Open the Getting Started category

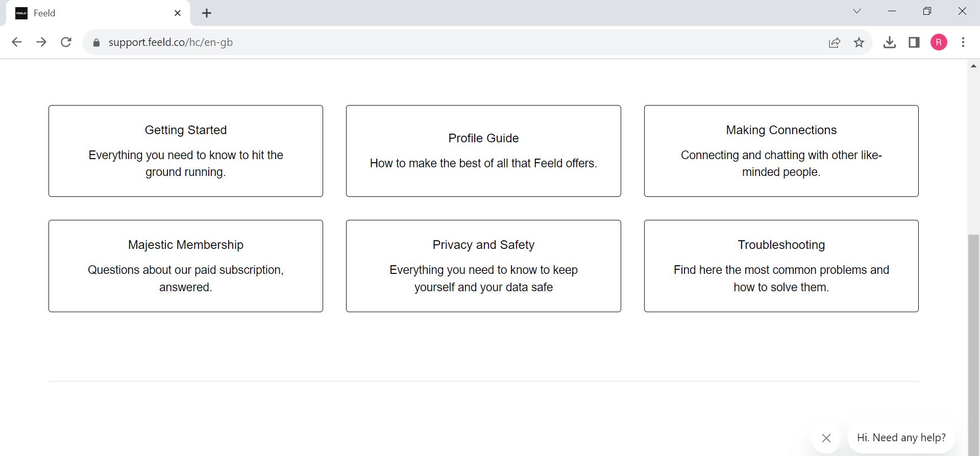click(186, 151)
